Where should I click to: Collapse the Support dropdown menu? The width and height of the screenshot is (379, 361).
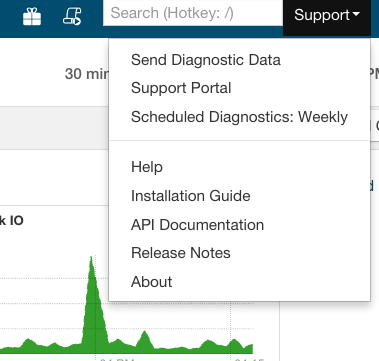pyautogui.click(x=327, y=15)
